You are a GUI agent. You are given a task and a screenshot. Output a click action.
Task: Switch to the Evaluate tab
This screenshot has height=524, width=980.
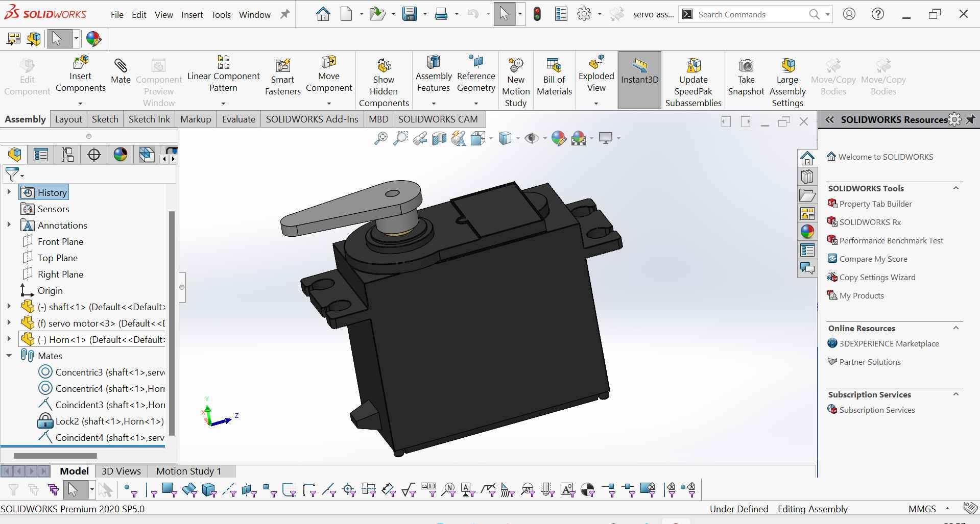(x=238, y=119)
